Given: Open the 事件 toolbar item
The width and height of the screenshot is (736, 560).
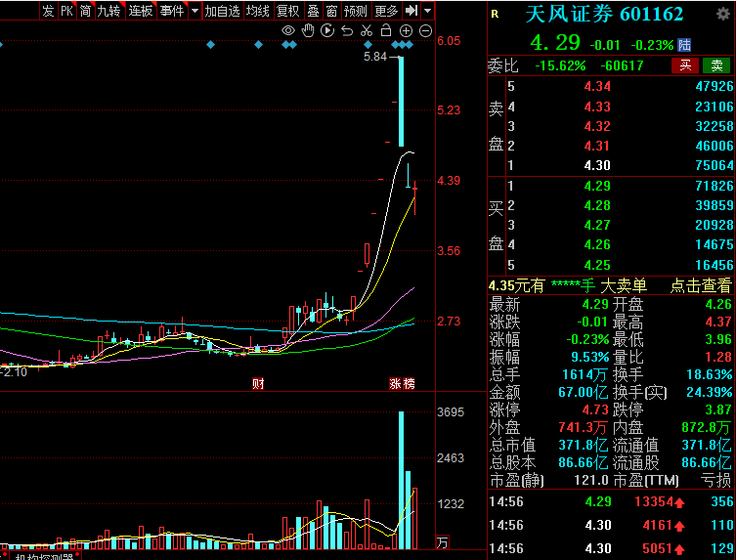Looking at the screenshot, I should 171,11.
